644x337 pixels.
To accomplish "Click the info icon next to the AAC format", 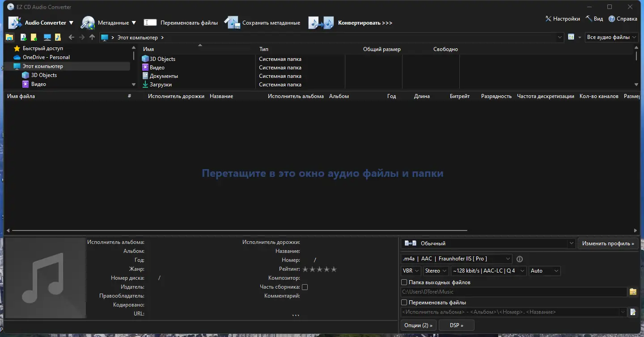I will pos(519,259).
